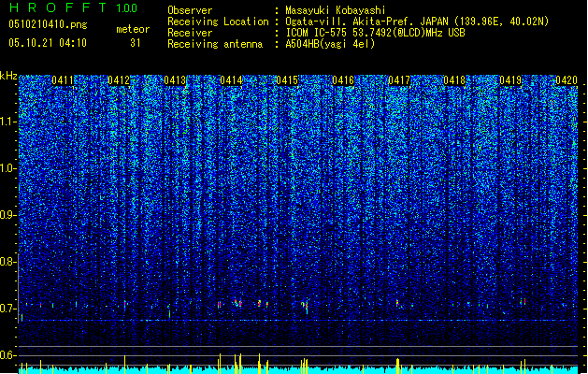
Task: Click the 'Receiving antenna' field label
Action: click(215, 44)
